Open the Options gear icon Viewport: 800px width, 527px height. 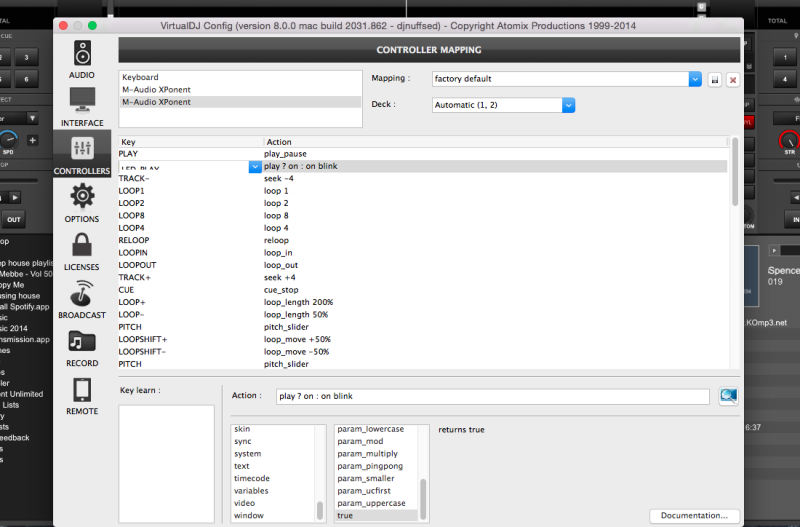coord(82,196)
